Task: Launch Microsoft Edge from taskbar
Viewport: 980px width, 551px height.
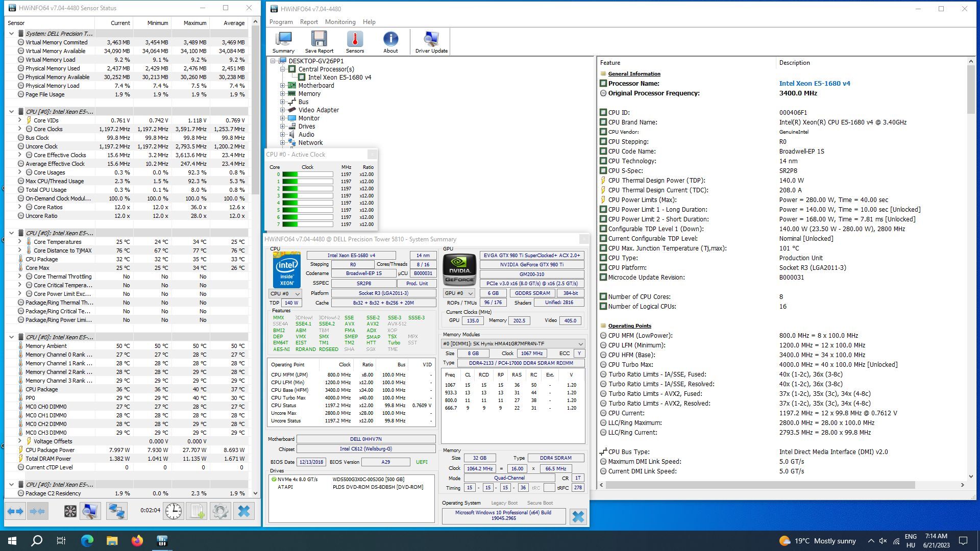Action: (87, 541)
